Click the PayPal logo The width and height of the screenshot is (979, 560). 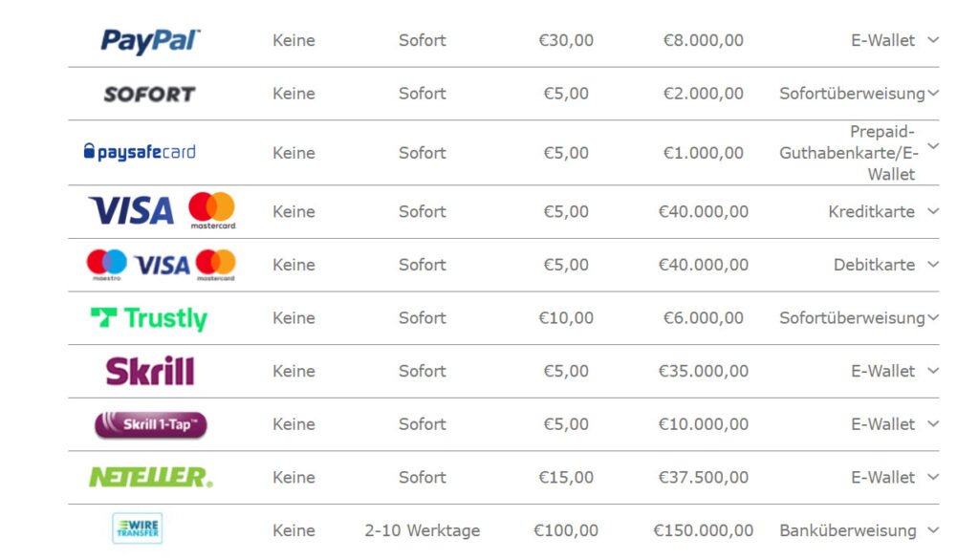pos(150,41)
